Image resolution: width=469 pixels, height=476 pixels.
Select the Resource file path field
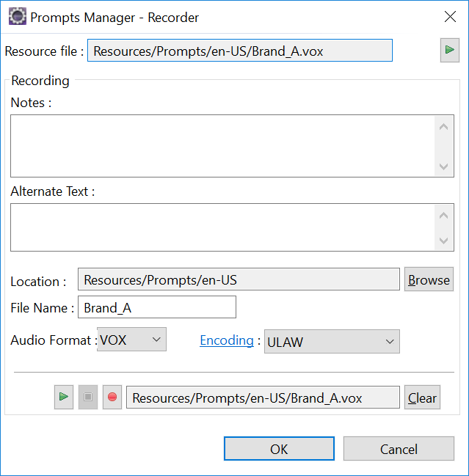pos(240,51)
